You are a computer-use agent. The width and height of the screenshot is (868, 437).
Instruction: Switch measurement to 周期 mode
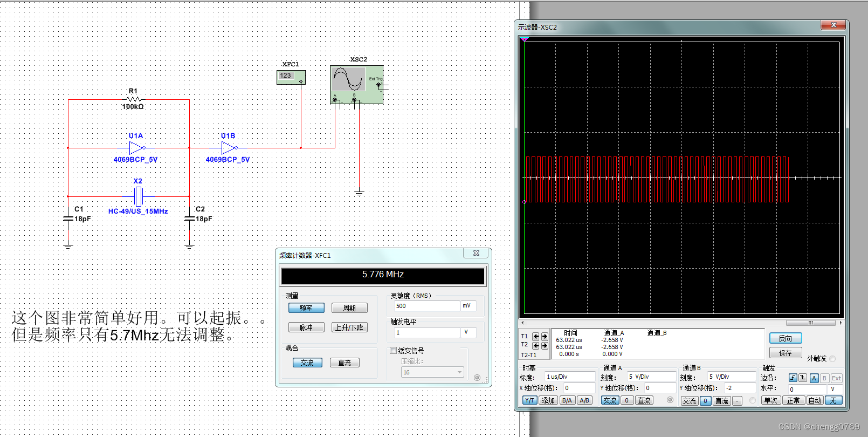point(349,308)
